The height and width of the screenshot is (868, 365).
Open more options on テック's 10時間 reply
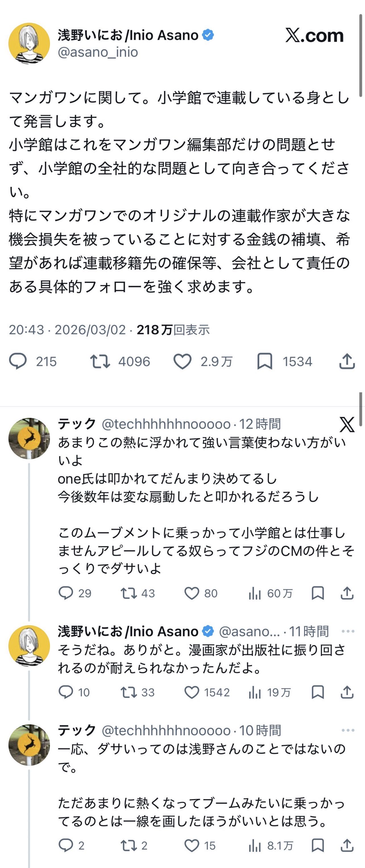coord(348,730)
